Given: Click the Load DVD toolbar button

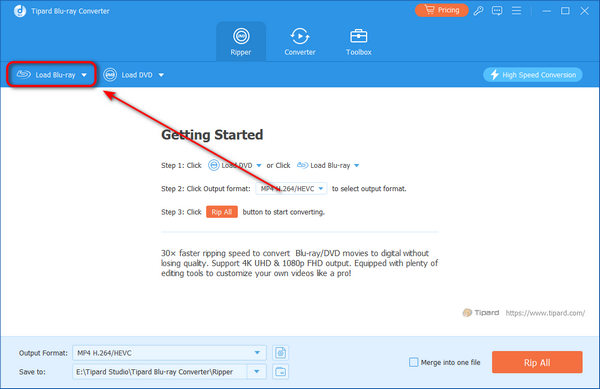Looking at the screenshot, I should 134,75.
